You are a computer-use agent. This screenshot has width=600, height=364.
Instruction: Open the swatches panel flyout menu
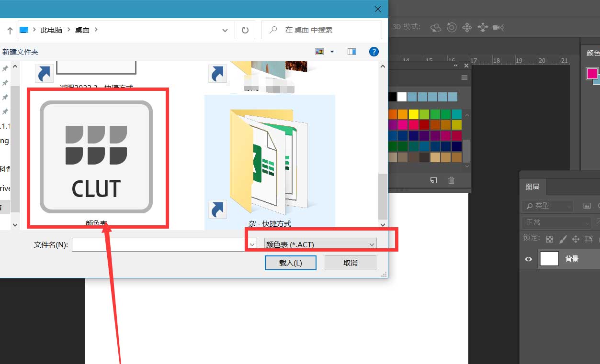(464, 77)
